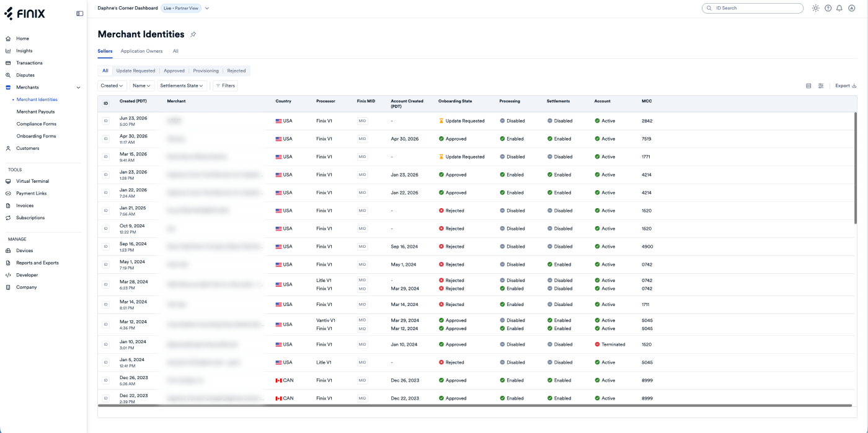
Task: Click the horizontal table scrollbar
Action: [474, 406]
